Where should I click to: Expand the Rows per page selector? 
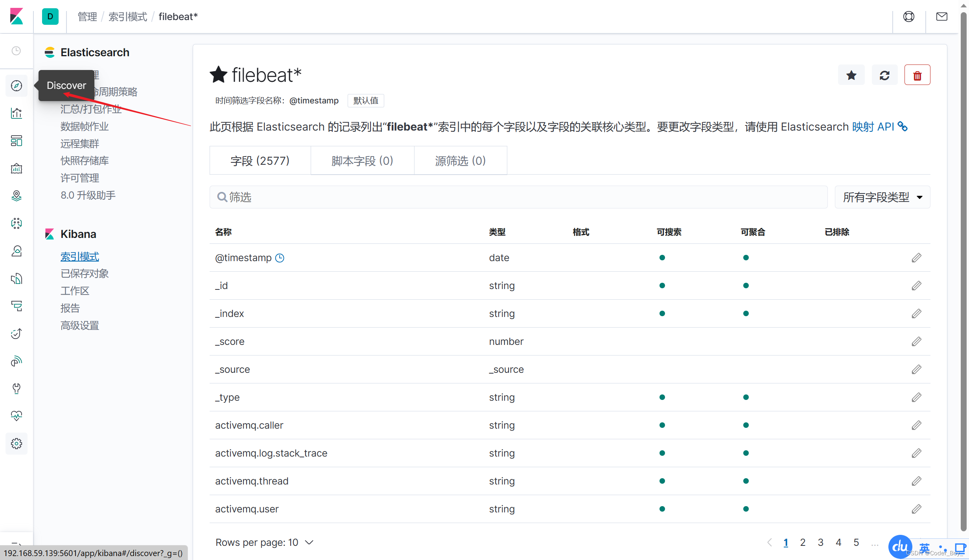264,542
